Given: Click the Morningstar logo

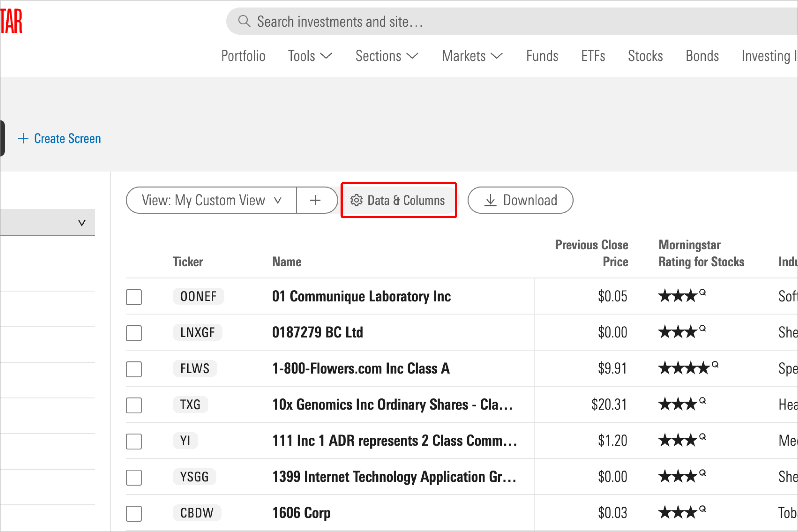Looking at the screenshot, I should 11,21.
